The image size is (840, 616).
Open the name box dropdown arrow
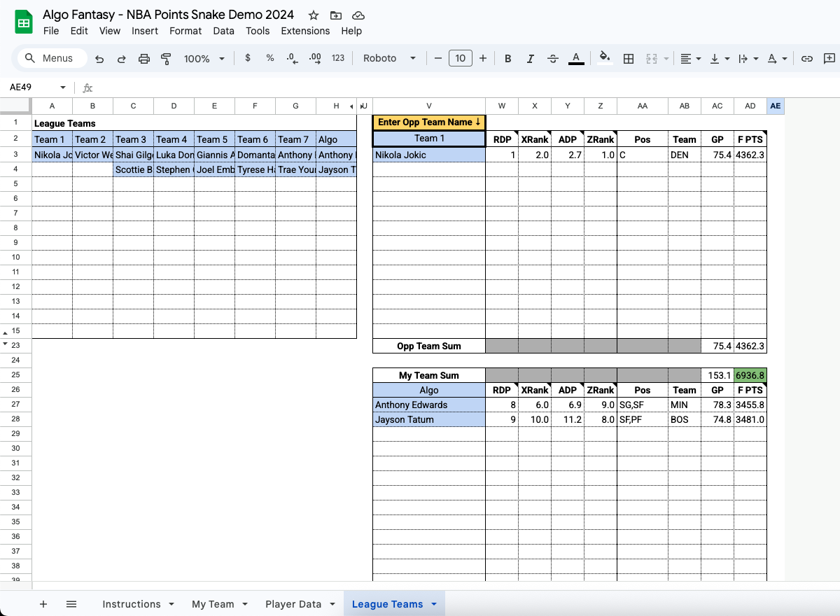click(63, 87)
